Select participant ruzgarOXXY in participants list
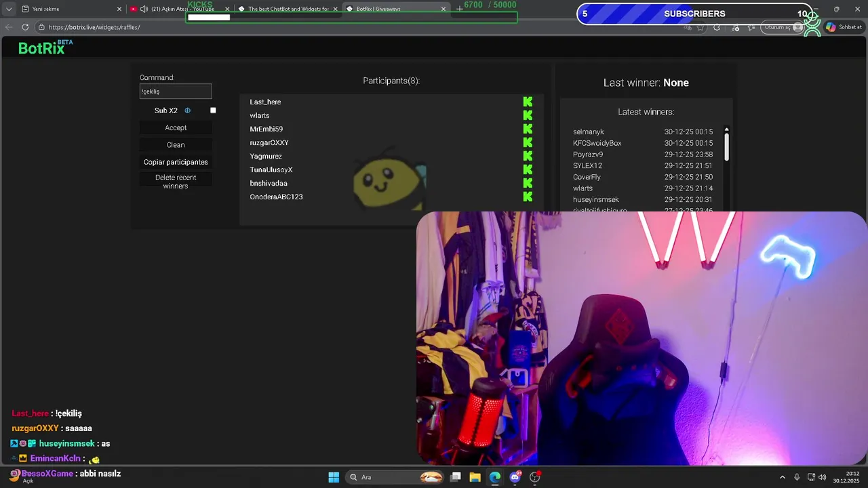Image resolution: width=868 pixels, height=488 pixels. click(269, 142)
